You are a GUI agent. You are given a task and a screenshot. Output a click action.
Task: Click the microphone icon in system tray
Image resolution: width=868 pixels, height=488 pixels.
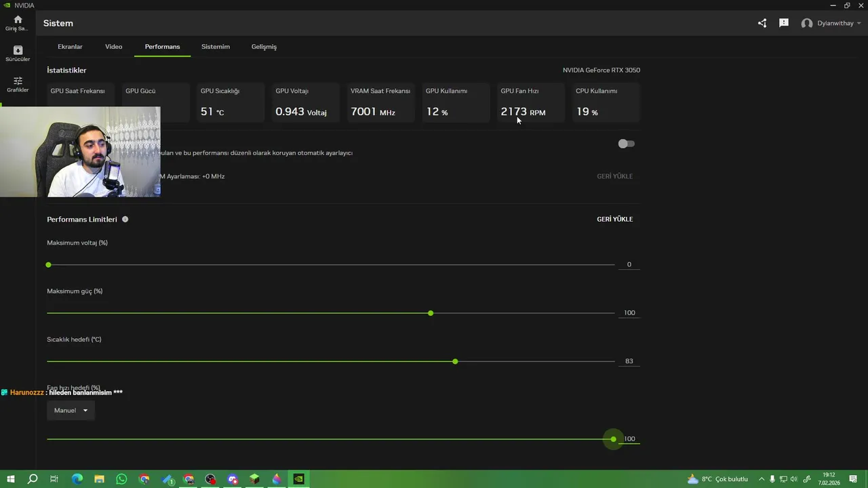coord(772,479)
